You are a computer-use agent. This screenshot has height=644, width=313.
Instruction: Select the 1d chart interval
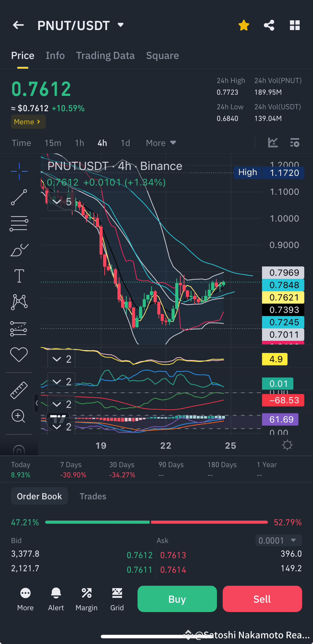pyautogui.click(x=126, y=143)
